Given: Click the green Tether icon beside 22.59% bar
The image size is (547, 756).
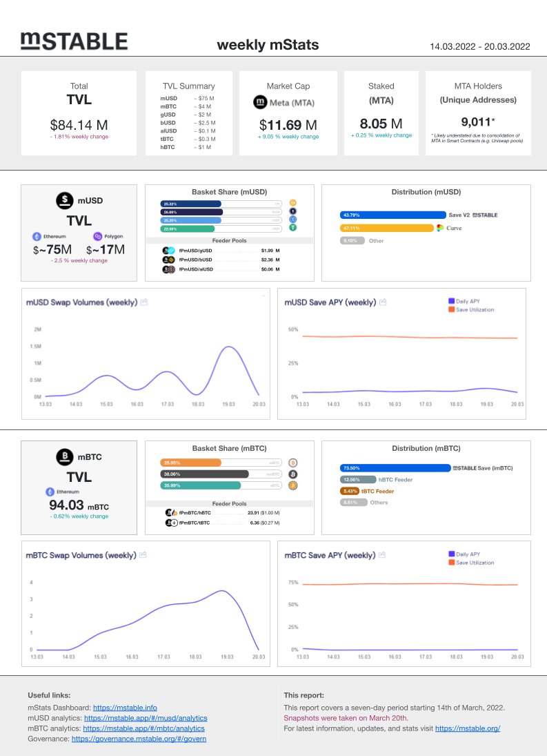Looking at the screenshot, I should tap(292, 228).
